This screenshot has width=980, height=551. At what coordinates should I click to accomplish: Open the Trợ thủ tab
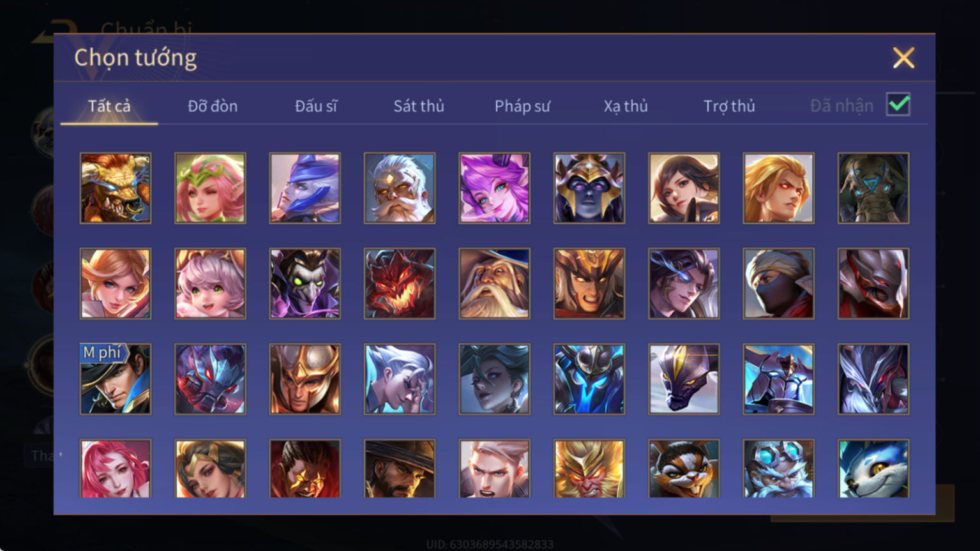[x=729, y=106]
